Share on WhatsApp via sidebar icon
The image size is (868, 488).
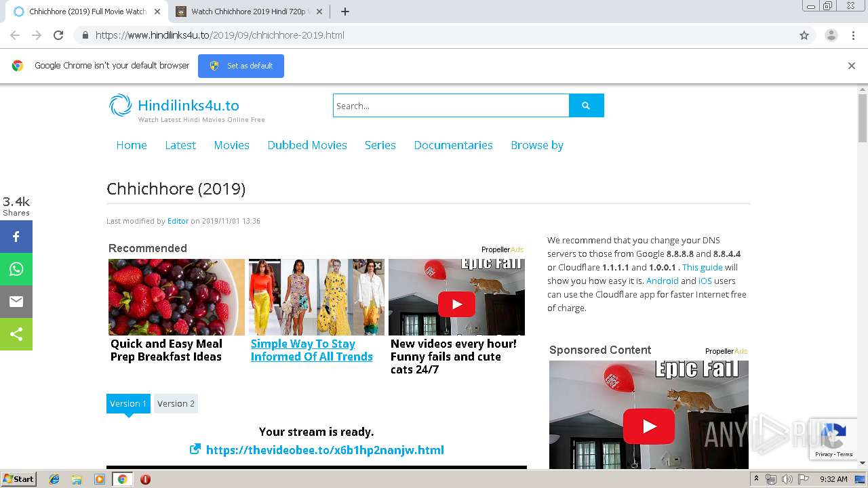click(x=16, y=269)
